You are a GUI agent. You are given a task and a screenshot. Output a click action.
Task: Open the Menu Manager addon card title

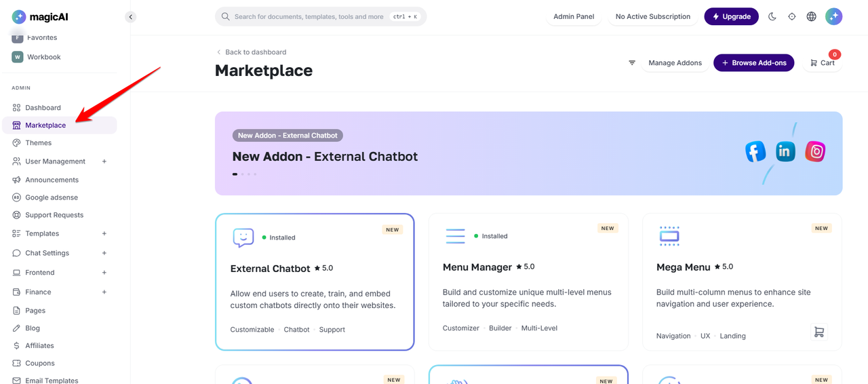tap(477, 267)
